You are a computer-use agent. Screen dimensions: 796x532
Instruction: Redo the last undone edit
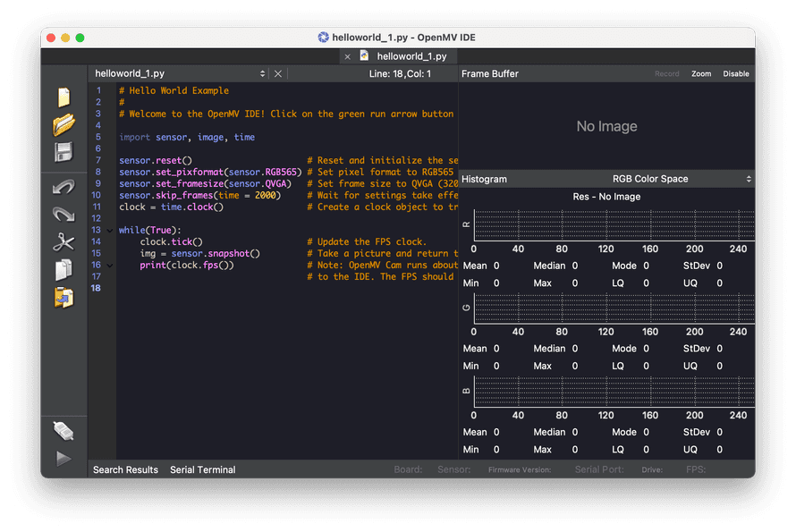tap(64, 214)
